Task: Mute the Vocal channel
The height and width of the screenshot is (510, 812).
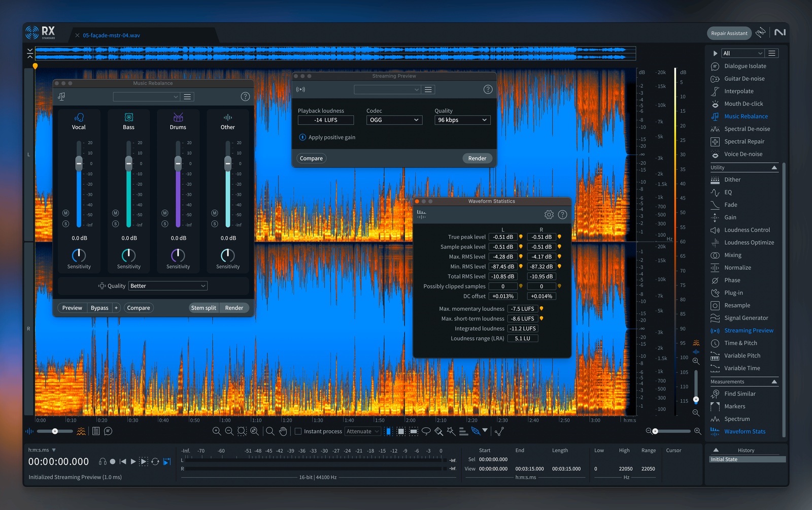Action: 65,213
